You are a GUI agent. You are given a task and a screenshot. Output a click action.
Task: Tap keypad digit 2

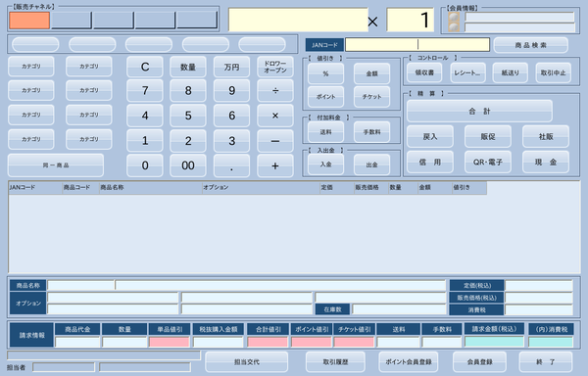(x=188, y=141)
